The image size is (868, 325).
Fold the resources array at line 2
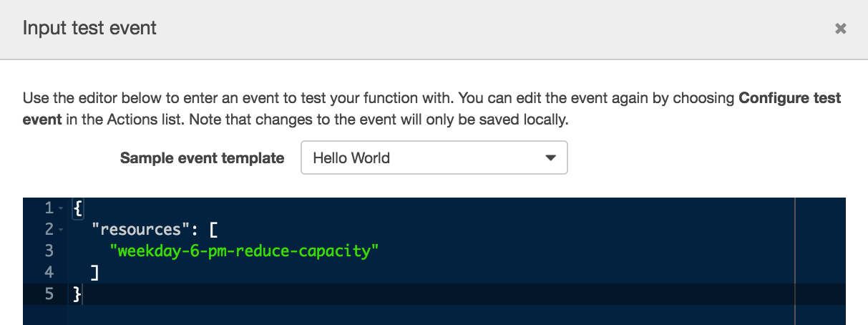60,231
